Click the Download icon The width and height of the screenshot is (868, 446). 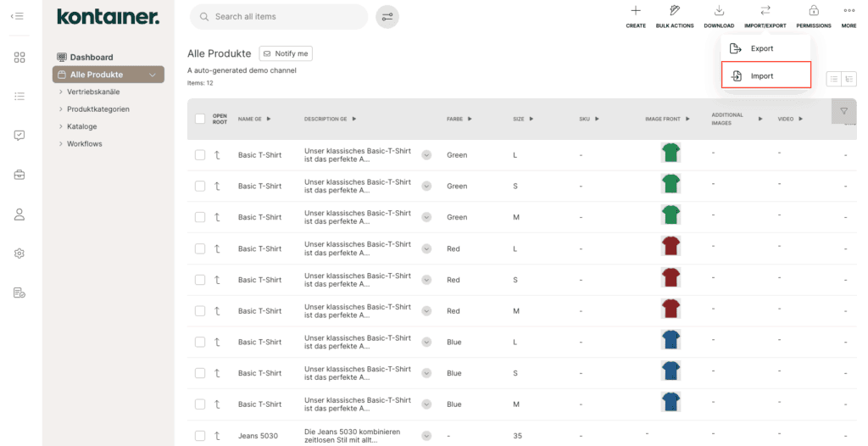[718, 12]
